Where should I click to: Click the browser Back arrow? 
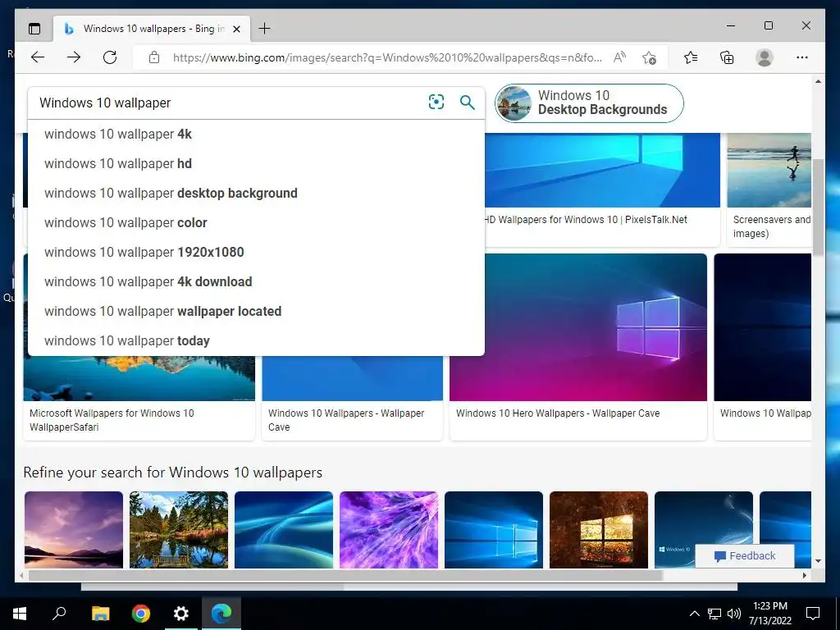pyautogui.click(x=38, y=57)
